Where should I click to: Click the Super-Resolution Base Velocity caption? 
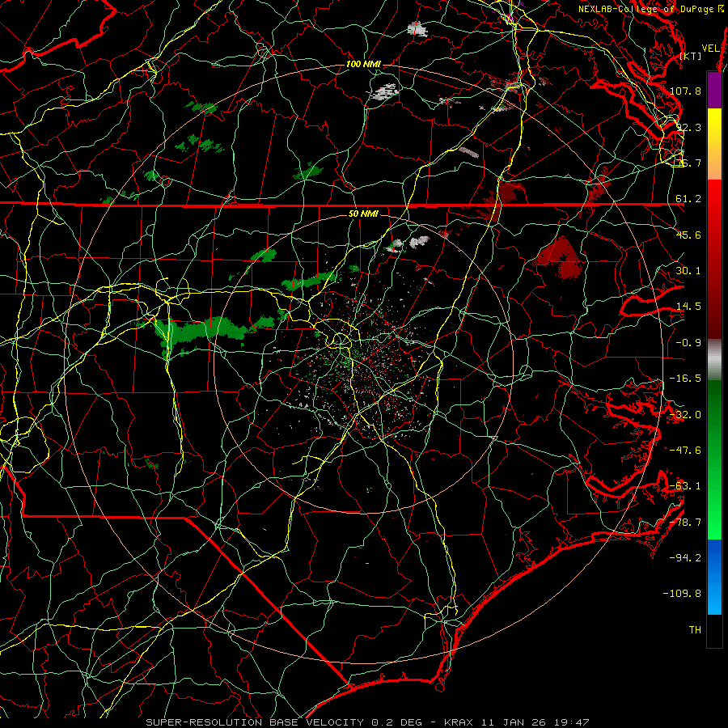click(x=367, y=722)
